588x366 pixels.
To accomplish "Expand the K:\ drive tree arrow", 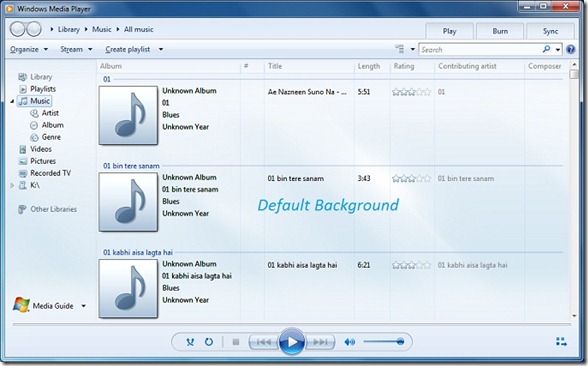I will tap(12, 185).
